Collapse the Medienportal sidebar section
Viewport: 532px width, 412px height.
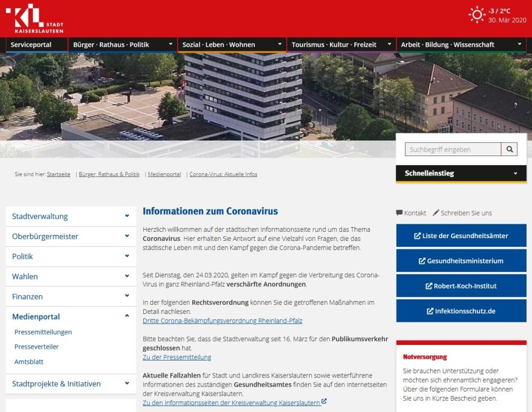pos(127,316)
